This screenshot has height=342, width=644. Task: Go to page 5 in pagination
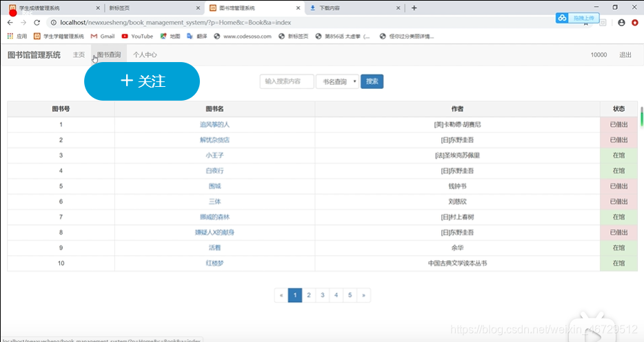(x=350, y=295)
